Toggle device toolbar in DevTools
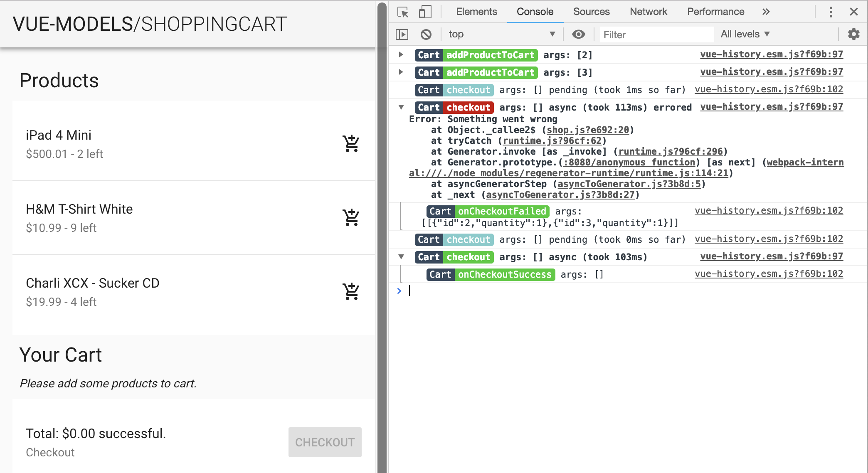Image resolution: width=868 pixels, height=473 pixels. [x=425, y=12]
